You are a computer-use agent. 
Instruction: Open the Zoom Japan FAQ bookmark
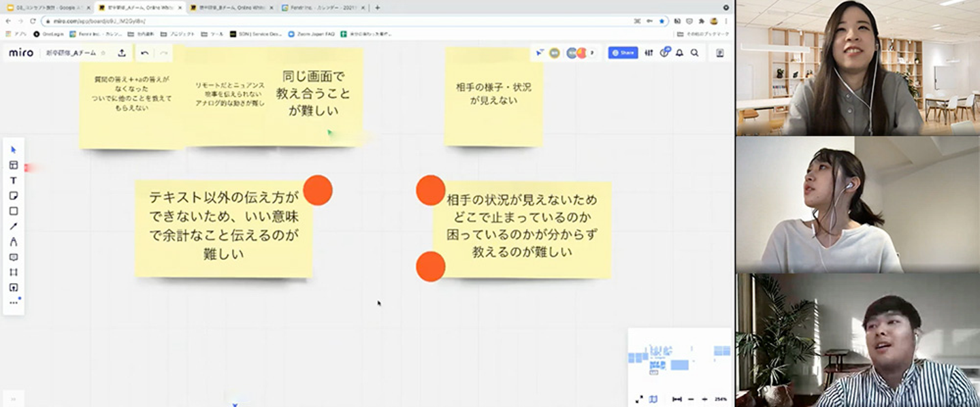coord(312,33)
